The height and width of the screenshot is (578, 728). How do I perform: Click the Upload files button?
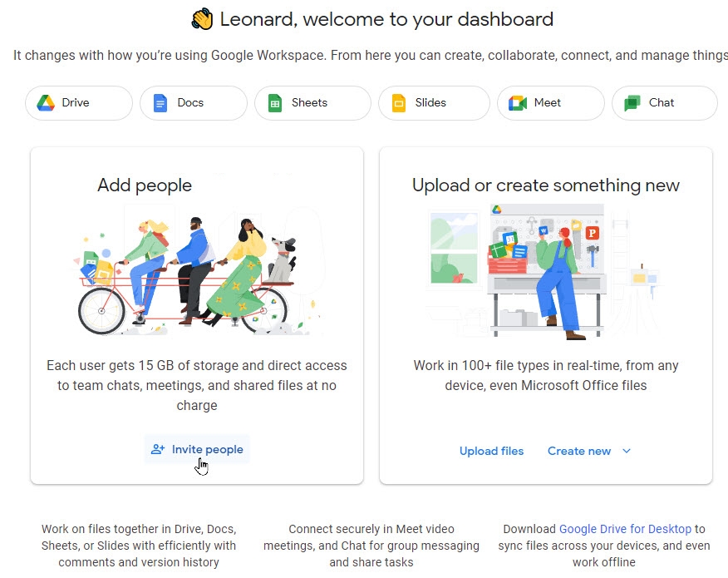pos(491,450)
